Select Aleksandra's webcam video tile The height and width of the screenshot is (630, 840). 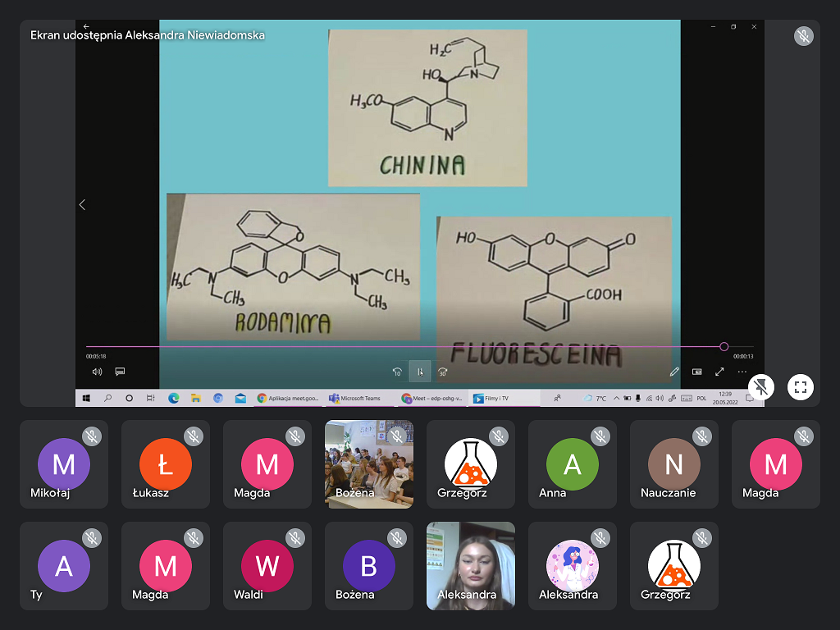coord(471,566)
